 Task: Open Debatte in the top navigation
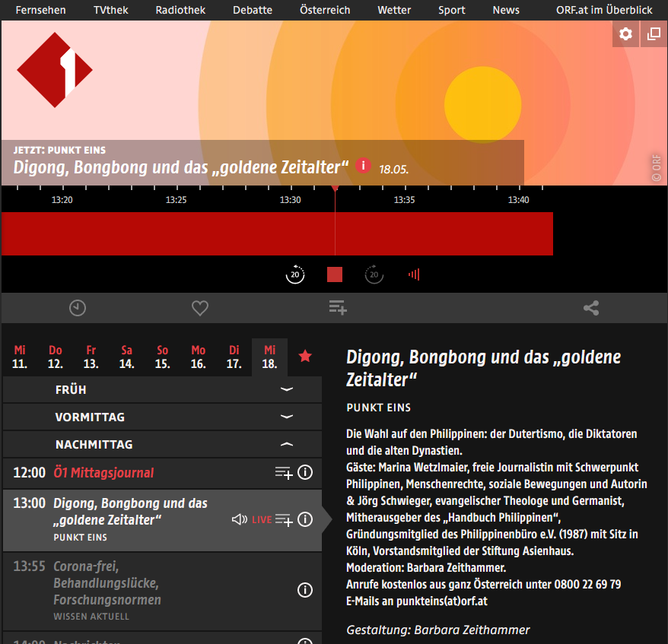(x=253, y=10)
